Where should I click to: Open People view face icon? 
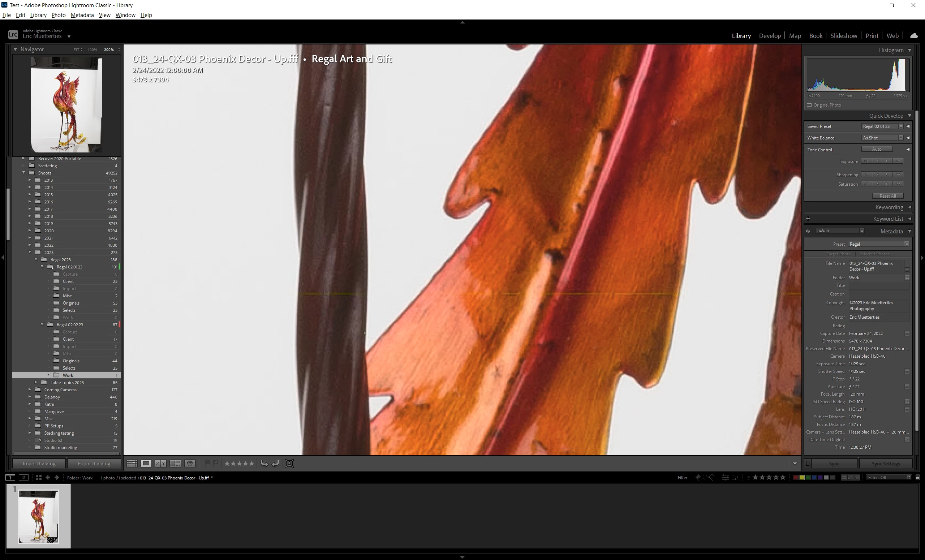(x=190, y=464)
